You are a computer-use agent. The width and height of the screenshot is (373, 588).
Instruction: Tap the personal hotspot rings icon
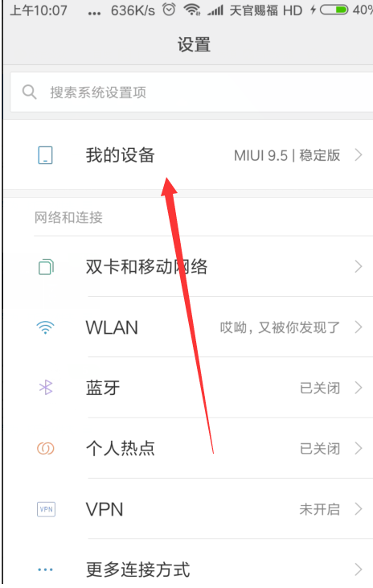(45, 449)
